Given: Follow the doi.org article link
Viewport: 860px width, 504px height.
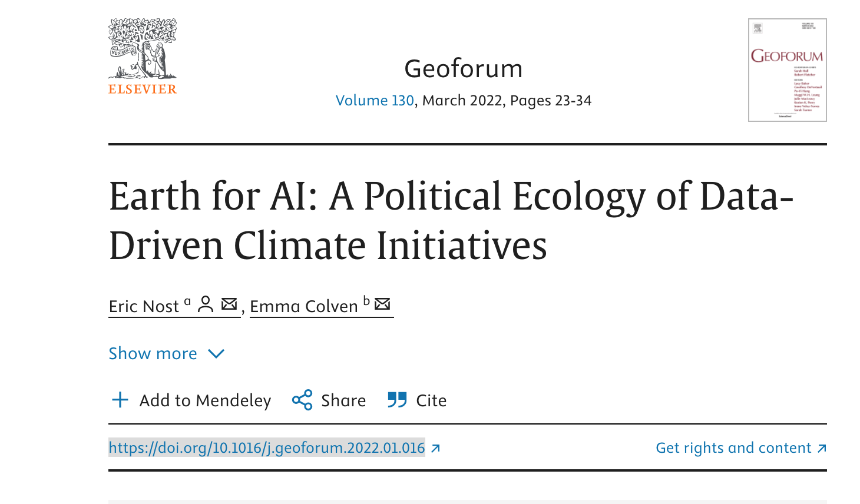Looking at the screenshot, I should coord(267,448).
